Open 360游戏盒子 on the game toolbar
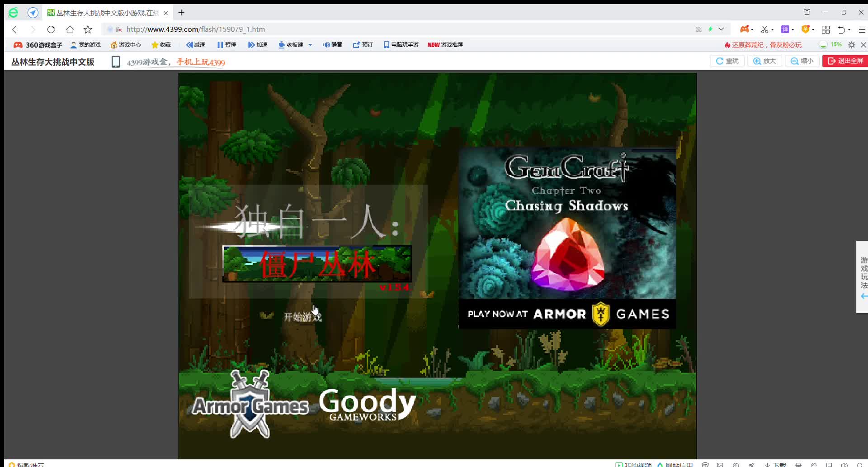Image resolution: width=868 pixels, height=467 pixels. pyautogui.click(x=38, y=45)
